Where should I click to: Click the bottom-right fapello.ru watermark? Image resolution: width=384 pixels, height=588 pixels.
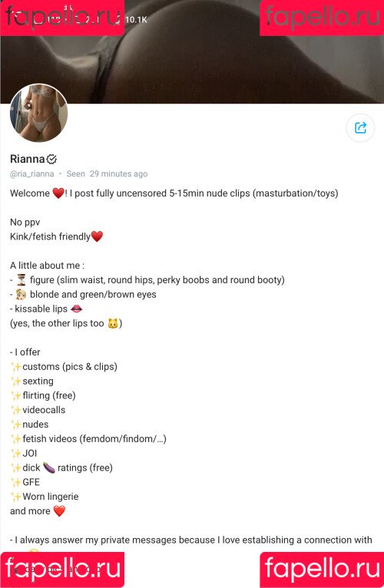322,570
